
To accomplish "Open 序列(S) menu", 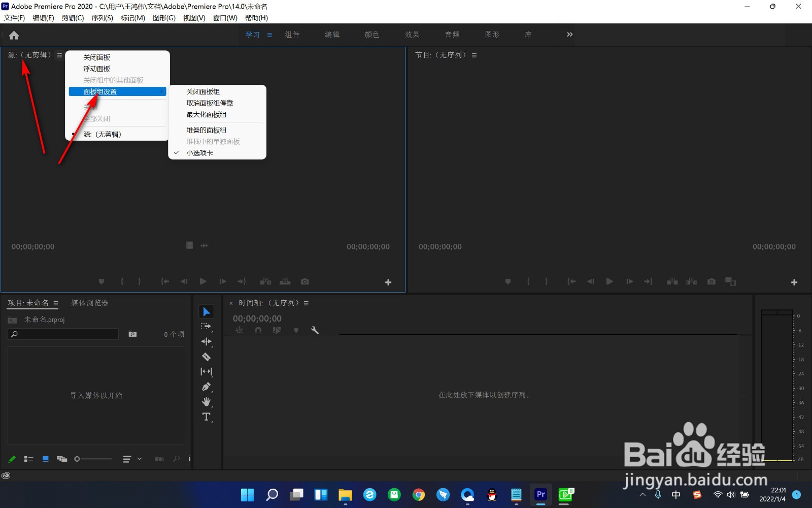I will [102, 18].
